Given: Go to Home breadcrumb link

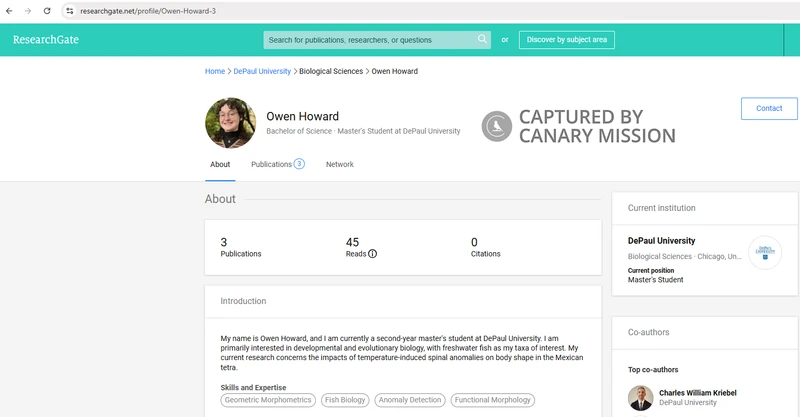Looking at the screenshot, I should (215, 71).
